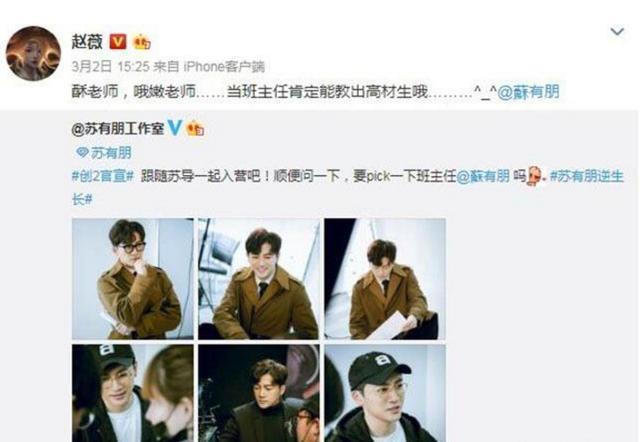The width and height of the screenshot is (640, 442).
Task: Open top right photo of man reading paper
Action: (x=385, y=279)
